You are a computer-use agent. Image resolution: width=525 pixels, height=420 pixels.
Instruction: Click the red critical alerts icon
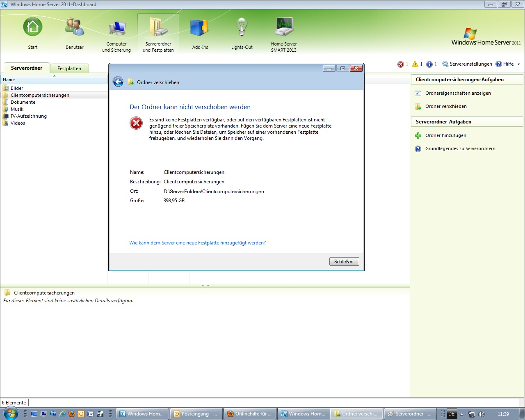click(x=401, y=64)
